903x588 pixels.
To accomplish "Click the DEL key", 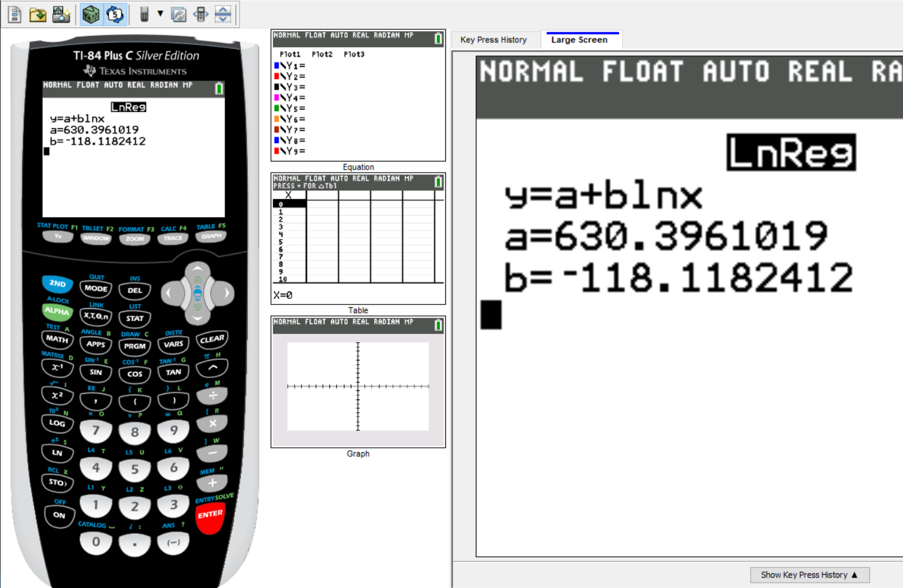I will [135, 290].
